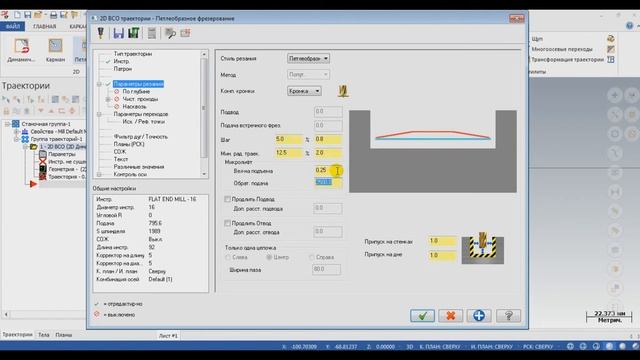Click the Щуп probe icon in ribbon

611,38
